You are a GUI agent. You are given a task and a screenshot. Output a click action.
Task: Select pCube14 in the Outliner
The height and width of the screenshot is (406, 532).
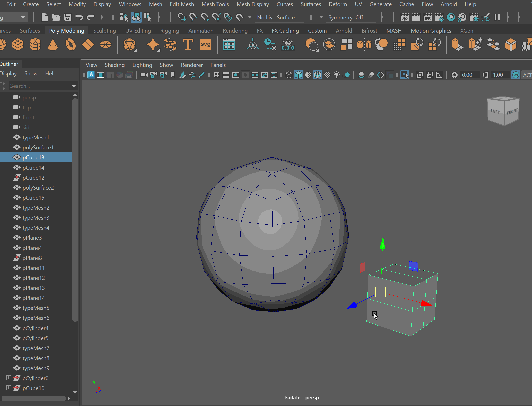[x=33, y=168]
